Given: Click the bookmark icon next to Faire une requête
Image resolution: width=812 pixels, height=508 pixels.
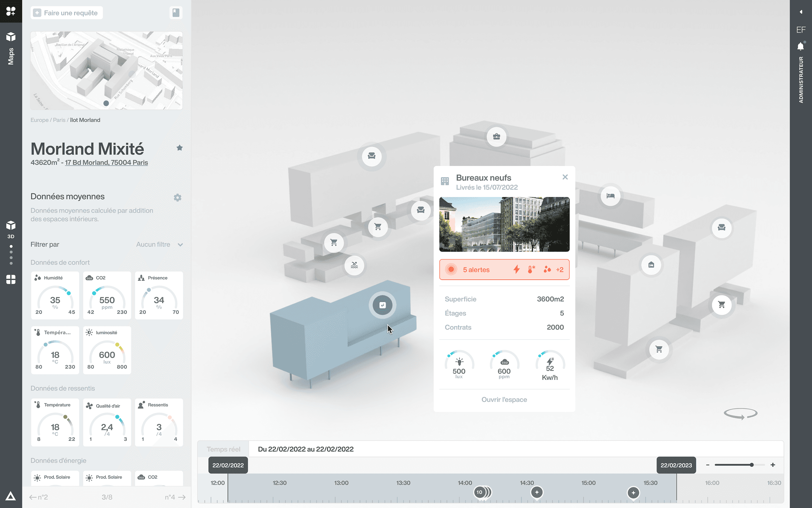Looking at the screenshot, I should 176,13.
